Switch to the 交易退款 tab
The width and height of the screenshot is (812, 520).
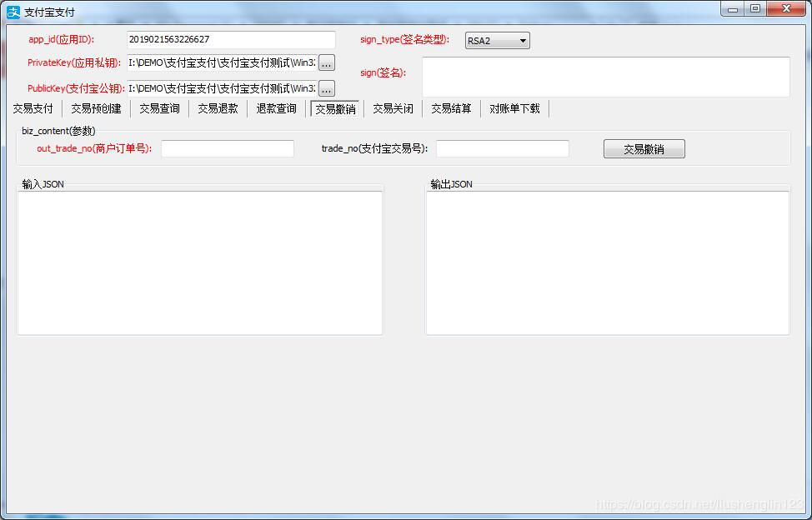point(218,108)
